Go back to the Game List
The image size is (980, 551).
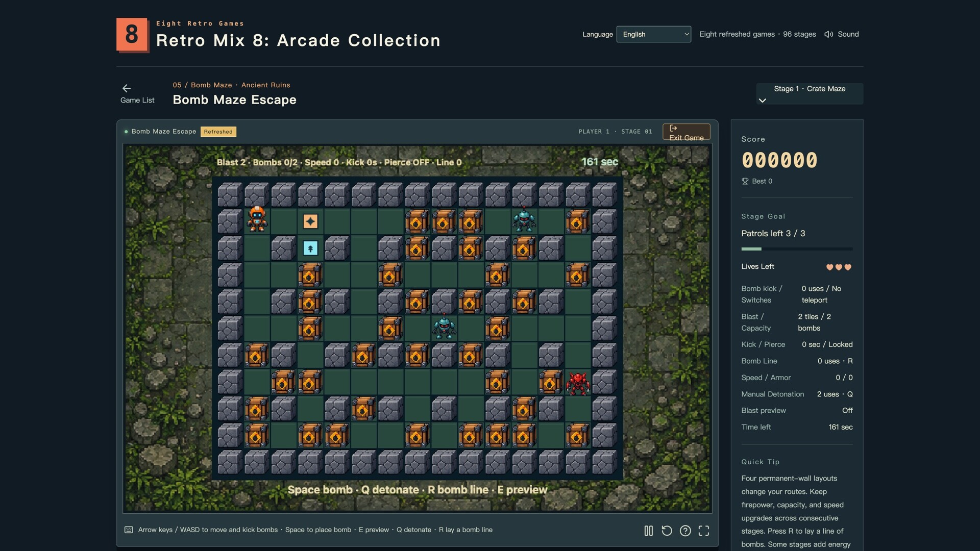(x=137, y=94)
